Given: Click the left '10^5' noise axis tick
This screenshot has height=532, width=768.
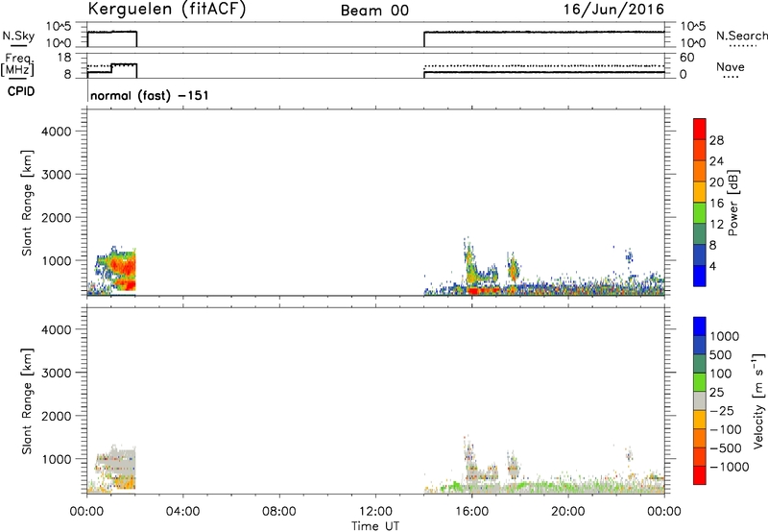Looking at the screenshot, I should coord(59,27).
